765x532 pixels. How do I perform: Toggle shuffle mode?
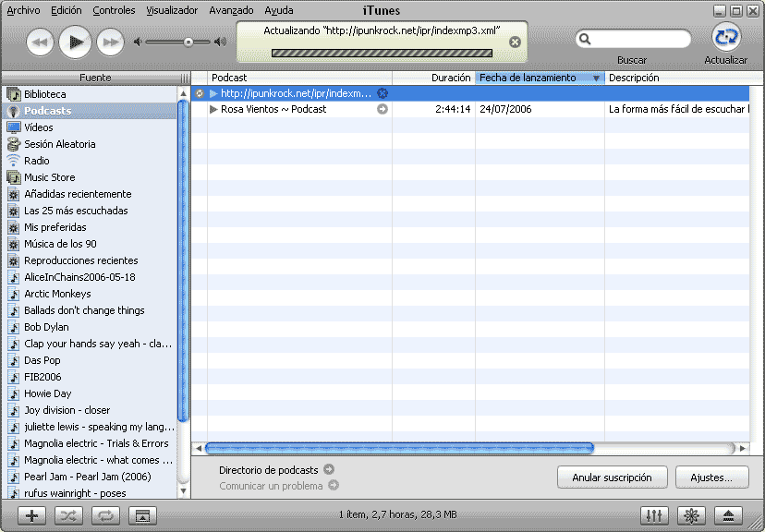point(68,515)
